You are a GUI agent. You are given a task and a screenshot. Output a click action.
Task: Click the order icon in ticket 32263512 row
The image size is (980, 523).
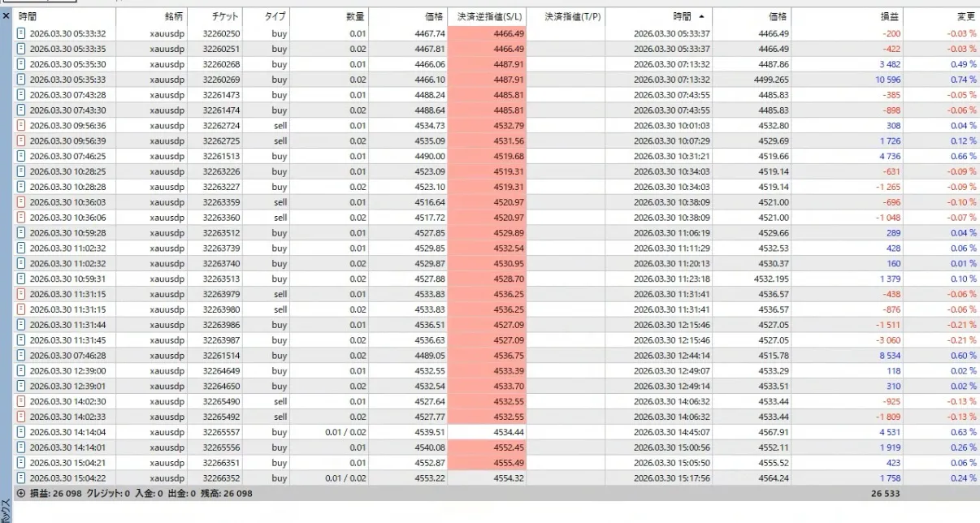pyautogui.click(x=22, y=232)
